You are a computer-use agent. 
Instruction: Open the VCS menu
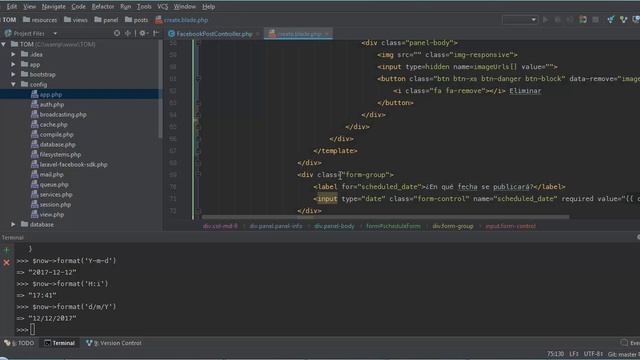(x=162, y=7)
